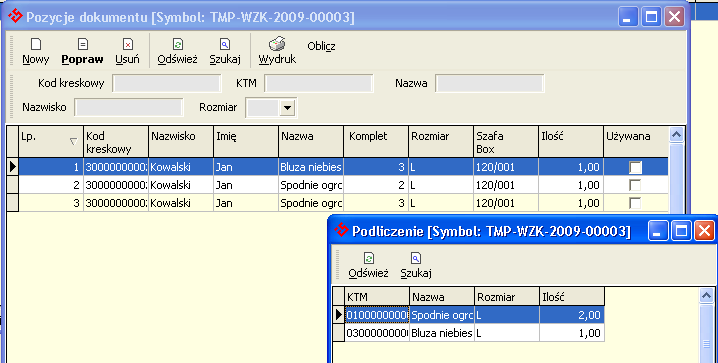Close the Podliczenie window
Image resolution: width=718 pixels, height=363 pixels.
704,231
